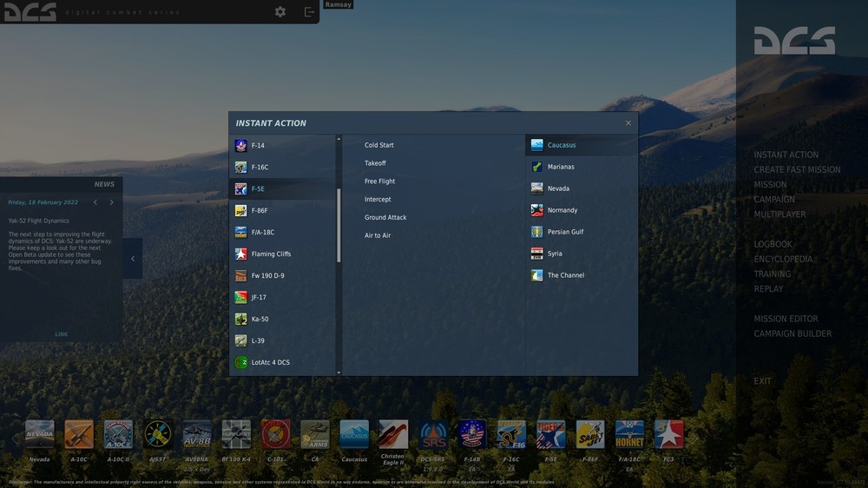Select the Nevada map in Instant Action

point(582,188)
